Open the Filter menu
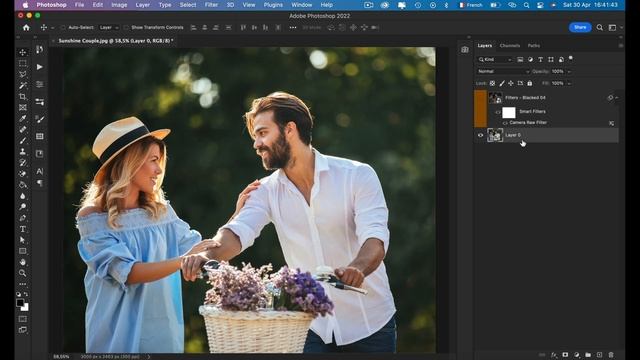Screen dimensions: 640x360 click(211, 5)
